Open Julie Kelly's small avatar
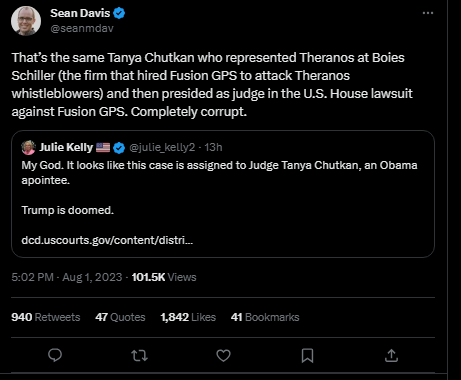 [x=28, y=147]
